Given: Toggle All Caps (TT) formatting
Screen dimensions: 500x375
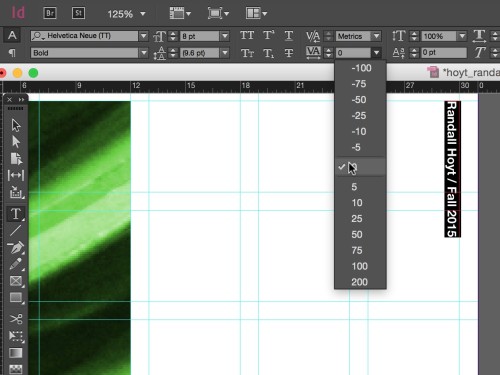Looking at the screenshot, I should click(x=247, y=35).
